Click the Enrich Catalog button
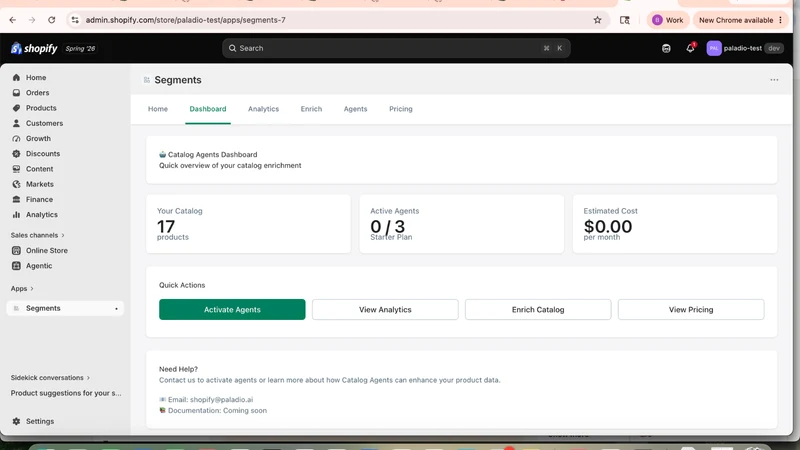 tap(538, 310)
